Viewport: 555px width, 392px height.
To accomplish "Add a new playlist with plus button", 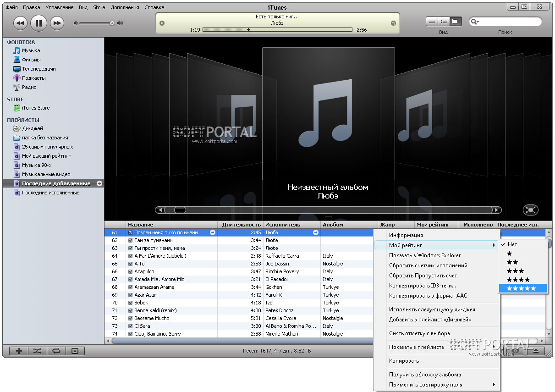I will pyautogui.click(x=19, y=351).
